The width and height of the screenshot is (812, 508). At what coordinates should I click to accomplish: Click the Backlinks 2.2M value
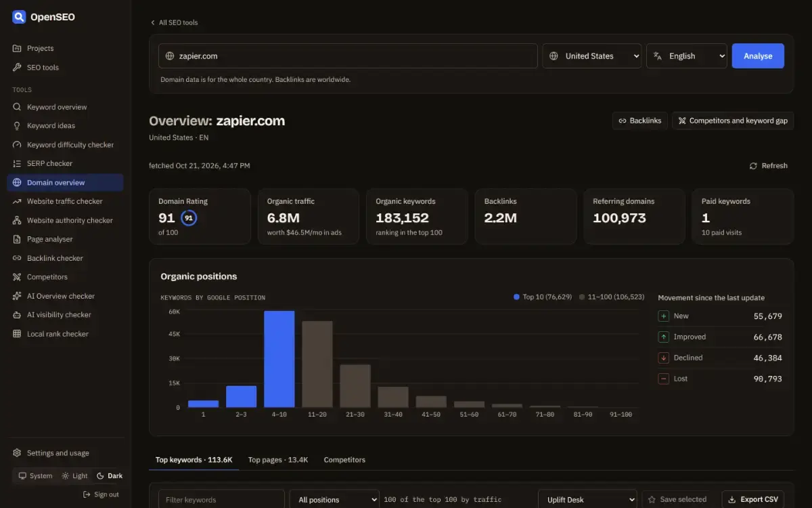[x=501, y=218]
